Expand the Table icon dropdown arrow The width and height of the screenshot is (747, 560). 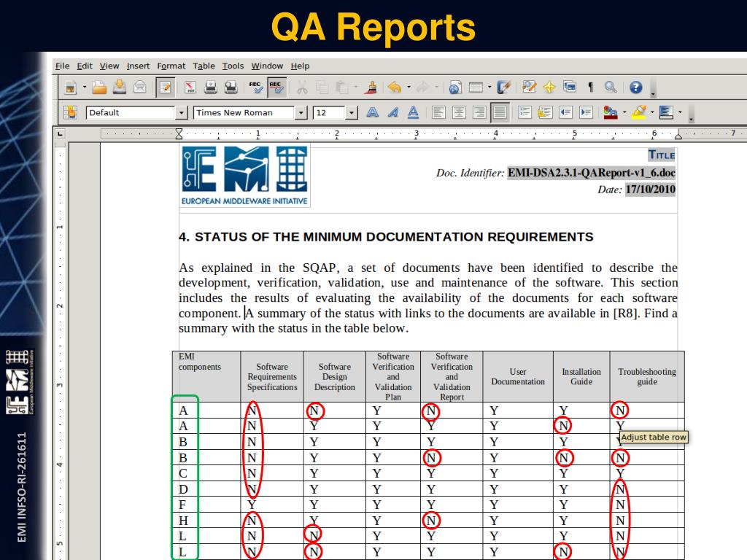(489, 87)
